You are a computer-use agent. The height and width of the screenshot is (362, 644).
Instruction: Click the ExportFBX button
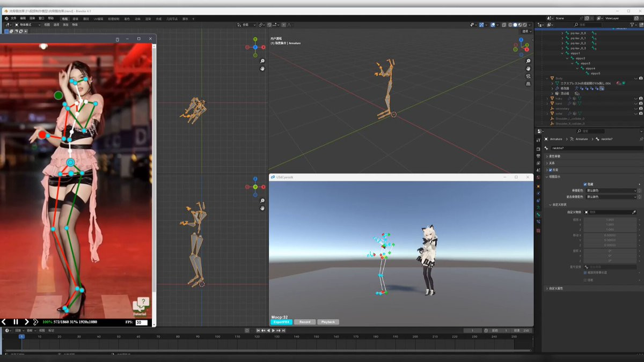pyautogui.click(x=281, y=322)
